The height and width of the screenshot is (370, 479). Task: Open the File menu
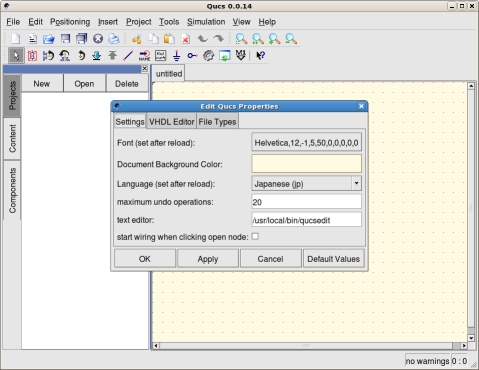click(x=13, y=22)
